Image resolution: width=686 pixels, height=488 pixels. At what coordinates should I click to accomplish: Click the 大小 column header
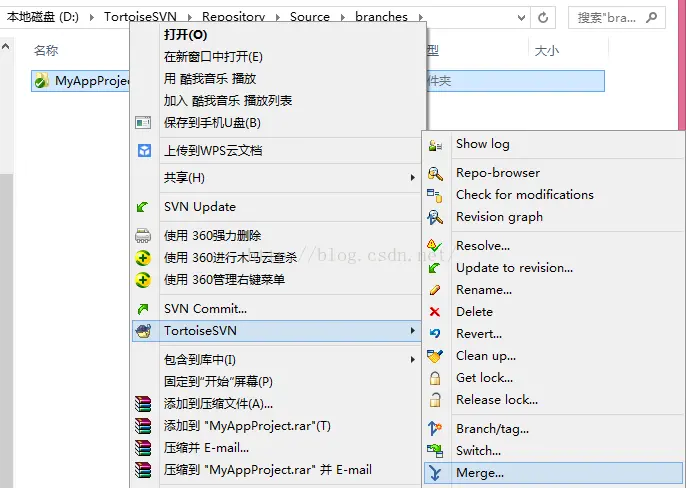(546, 51)
